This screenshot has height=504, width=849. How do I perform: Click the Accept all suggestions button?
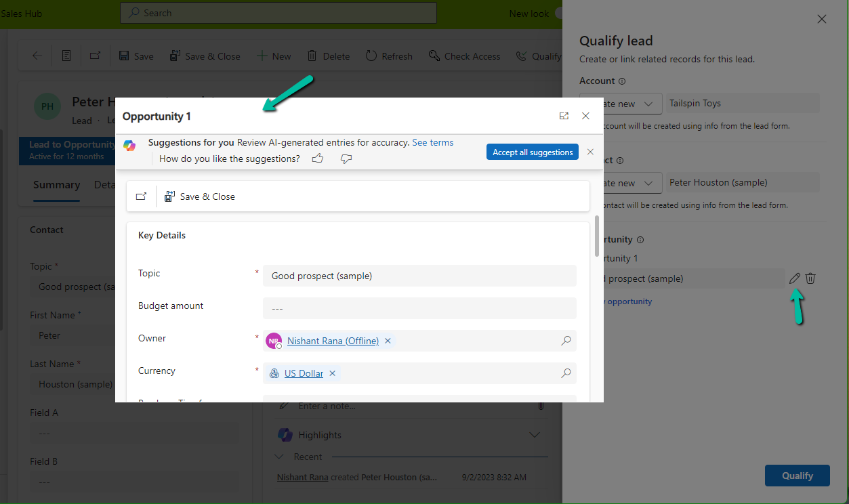[x=532, y=152]
